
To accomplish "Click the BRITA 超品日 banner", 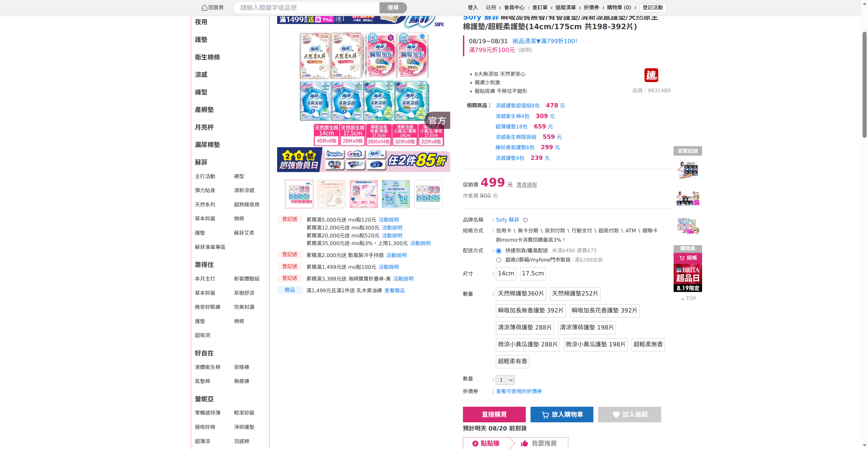I will pos(688,278).
